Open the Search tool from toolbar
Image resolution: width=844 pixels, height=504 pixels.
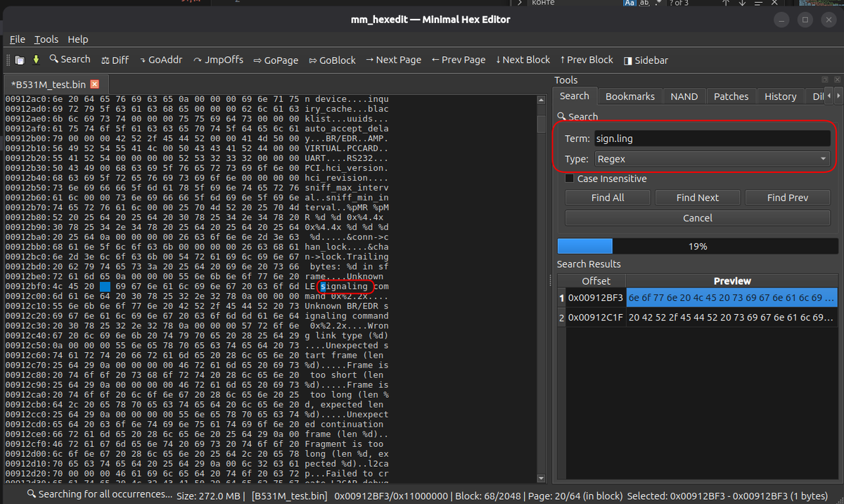point(70,60)
